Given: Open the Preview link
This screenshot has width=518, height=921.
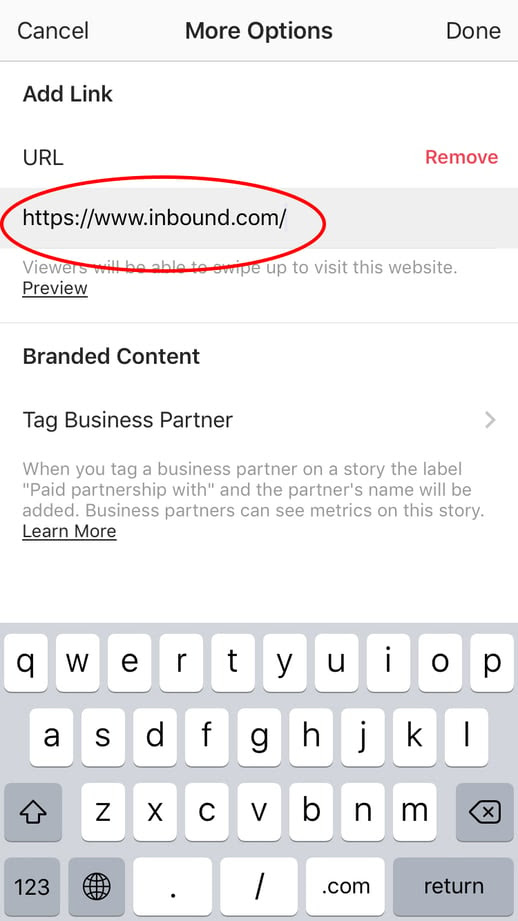Looking at the screenshot, I should click(x=55, y=288).
